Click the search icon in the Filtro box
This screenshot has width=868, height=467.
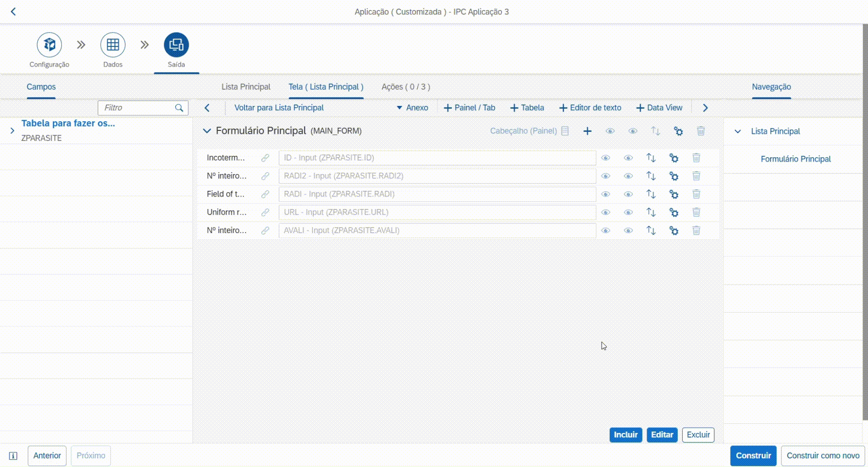tap(179, 108)
